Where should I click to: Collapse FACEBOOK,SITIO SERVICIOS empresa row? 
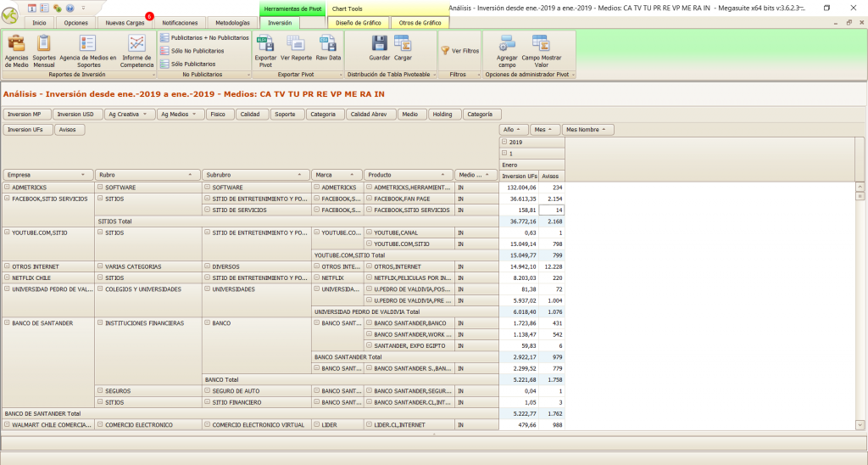pyautogui.click(x=7, y=199)
